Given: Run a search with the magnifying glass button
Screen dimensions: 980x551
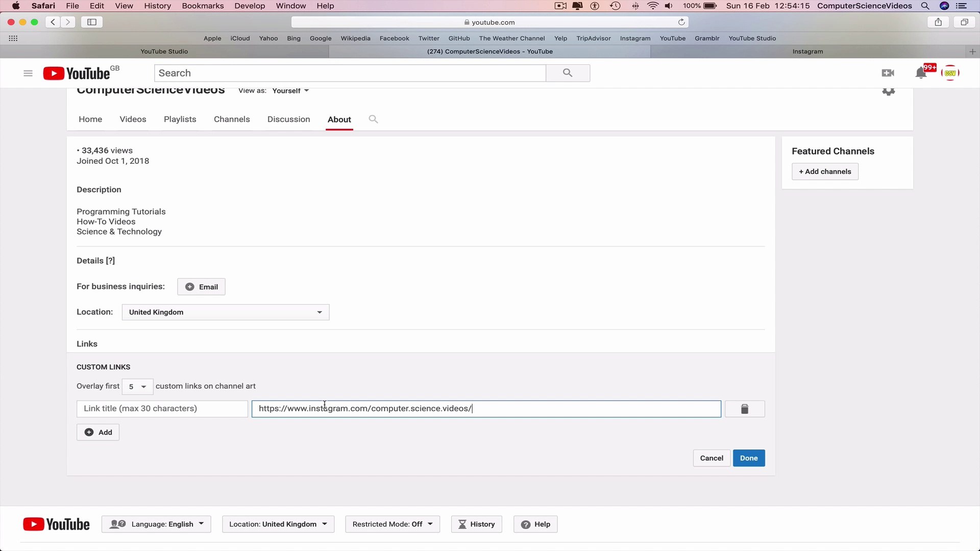Looking at the screenshot, I should click(x=568, y=73).
